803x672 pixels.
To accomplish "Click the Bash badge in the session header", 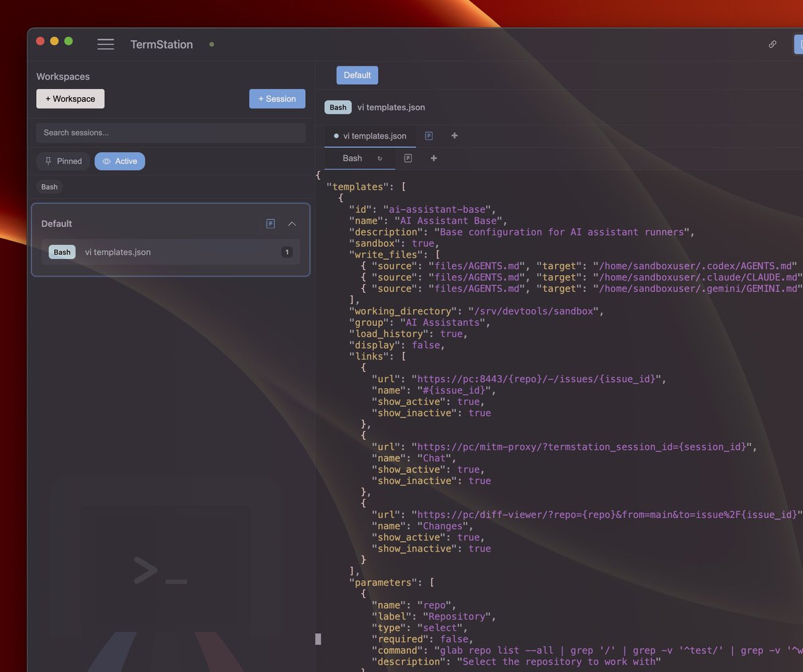I will (338, 107).
